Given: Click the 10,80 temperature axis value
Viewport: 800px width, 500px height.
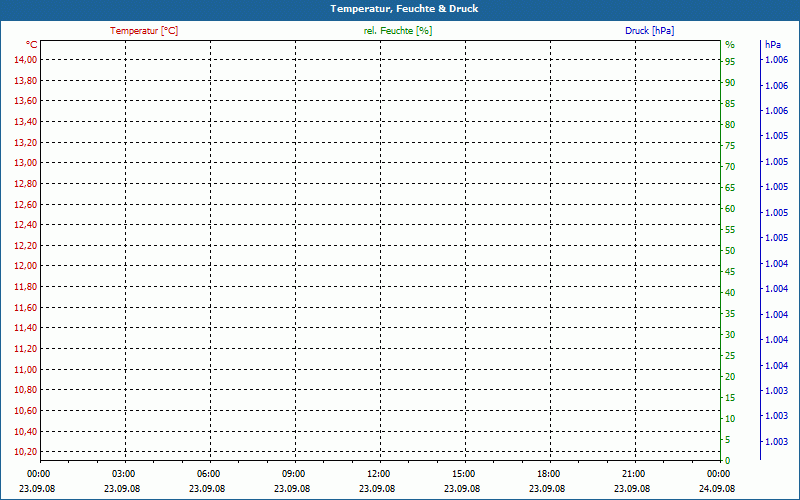Looking at the screenshot, I should (26, 390).
